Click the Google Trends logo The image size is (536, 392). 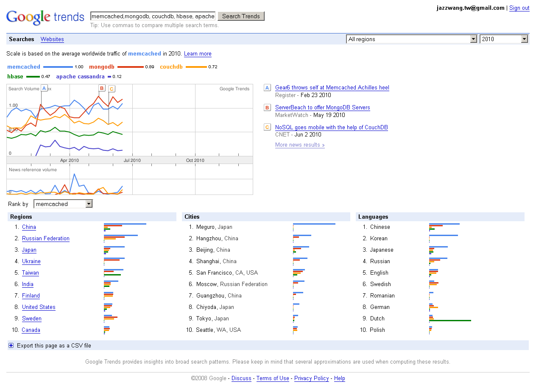point(45,17)
